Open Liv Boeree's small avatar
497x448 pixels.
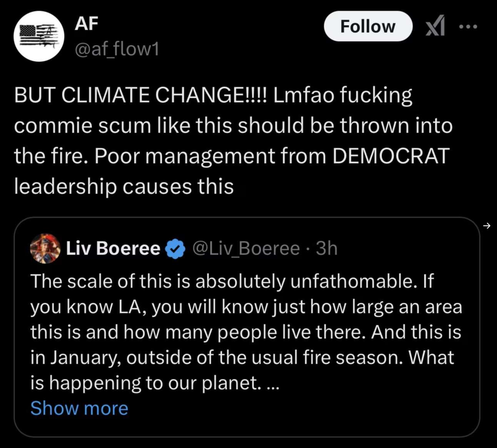pos(45,248)
